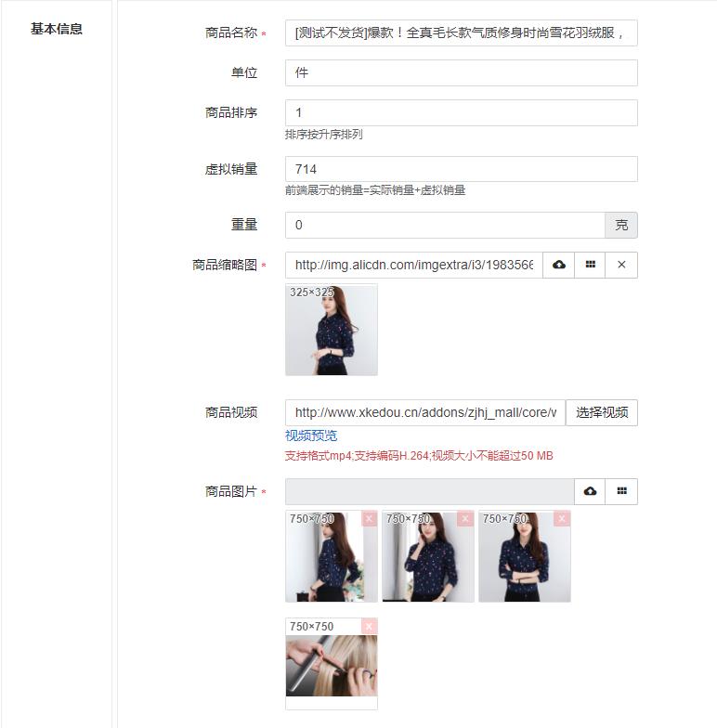The image size is (717, 728).
Task: Open the image gallery grid for 商品图片
Action: pos(621,492)
